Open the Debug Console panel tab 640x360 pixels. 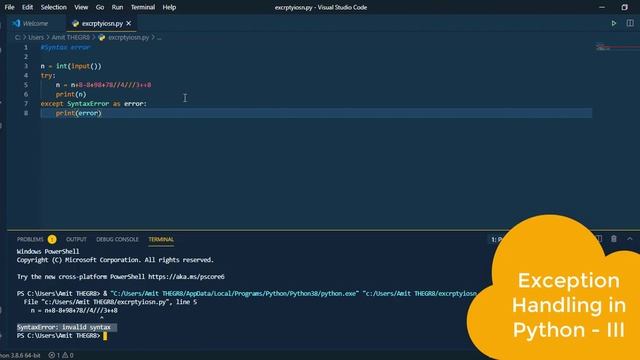(x=117, y=239)
